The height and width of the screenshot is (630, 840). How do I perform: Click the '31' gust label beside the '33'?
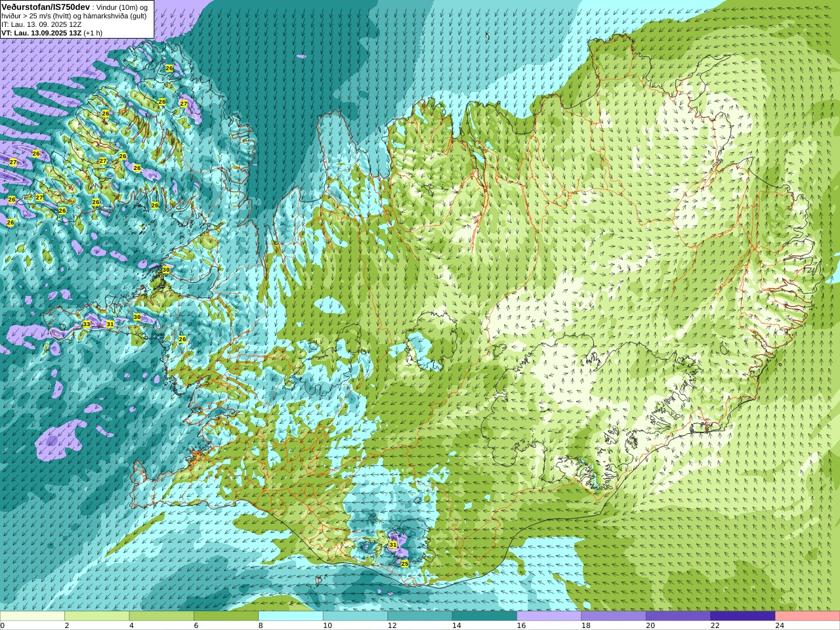[x=110, y=324]
